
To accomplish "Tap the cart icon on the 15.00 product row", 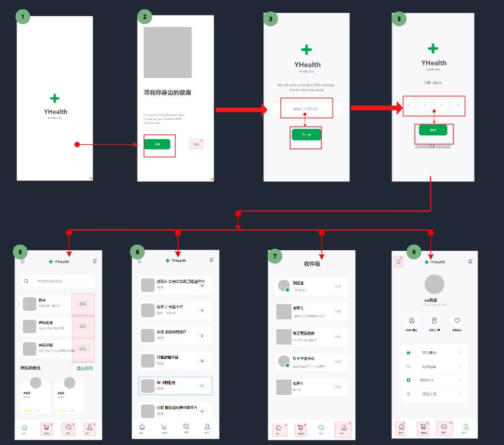I will (x=202, y=361).
